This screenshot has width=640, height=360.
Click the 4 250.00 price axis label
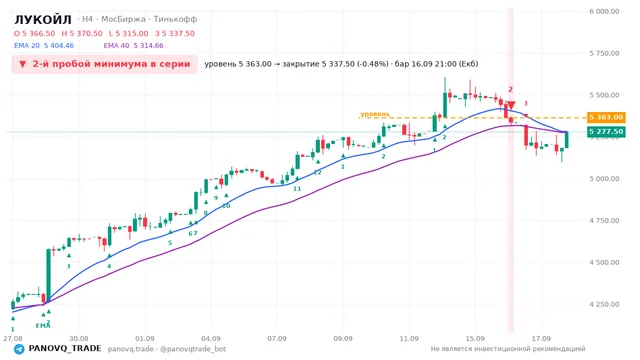click(604, 304)
